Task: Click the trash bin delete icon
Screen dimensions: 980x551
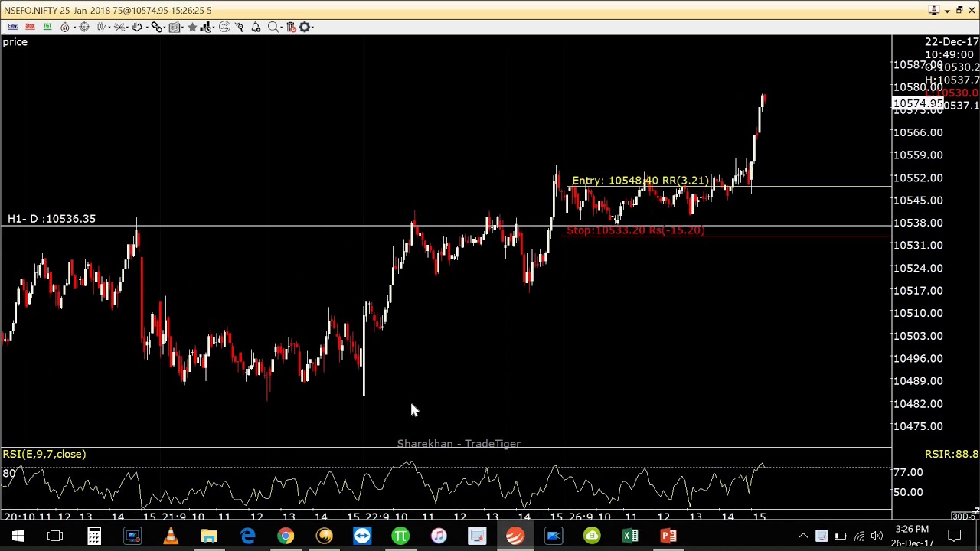Action: coord(291,27)
